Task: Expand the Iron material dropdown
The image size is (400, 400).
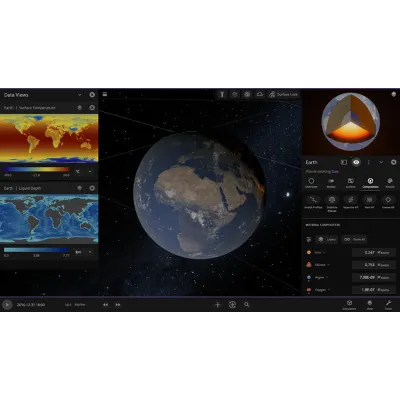Action: point(320,252)
